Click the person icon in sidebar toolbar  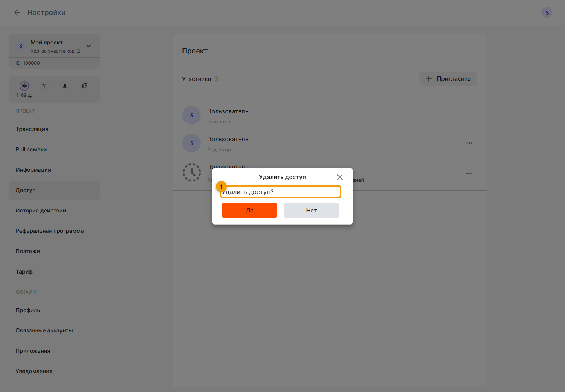coord(65,86)
